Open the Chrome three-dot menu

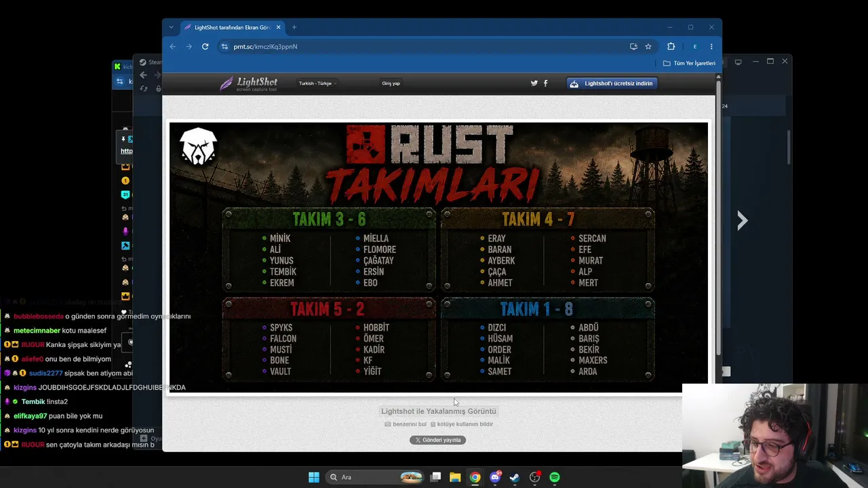pos(711,47)
